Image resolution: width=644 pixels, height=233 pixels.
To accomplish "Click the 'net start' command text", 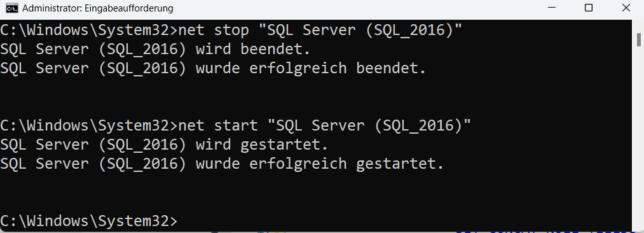I will pyautogui.click(x=218, y=125).
